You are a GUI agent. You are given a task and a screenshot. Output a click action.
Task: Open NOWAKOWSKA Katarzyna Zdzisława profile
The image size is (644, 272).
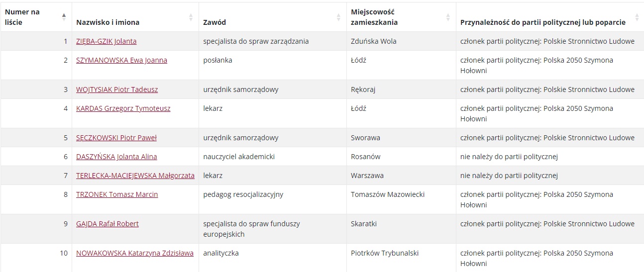pyautogui.click(x=135, y=253)
